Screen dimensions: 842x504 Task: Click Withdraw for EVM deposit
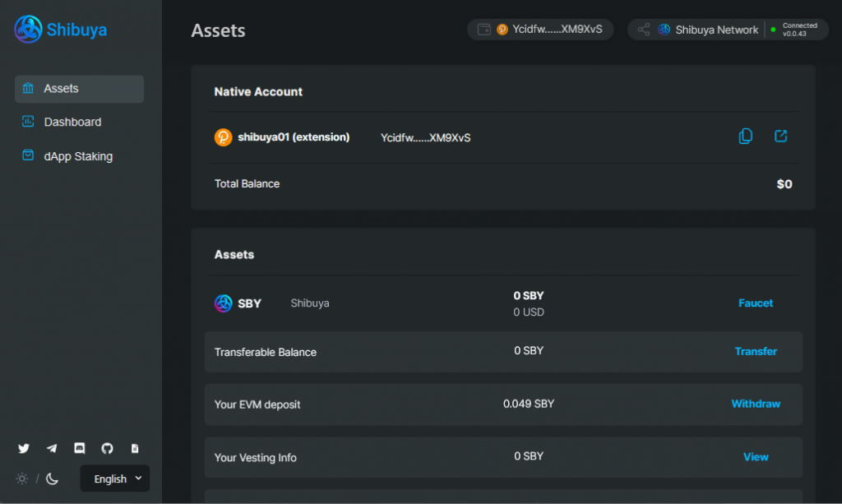(755, 404)
